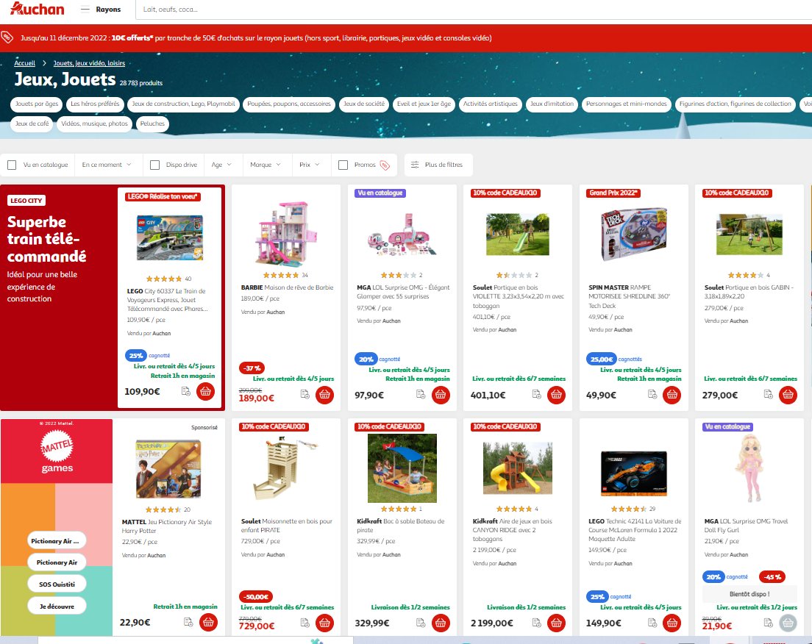Image resolution: width=812 pixels, height=644 pixels.
Task: Add Soulet Portique GABIN to list icon
Action: point(769,395)
